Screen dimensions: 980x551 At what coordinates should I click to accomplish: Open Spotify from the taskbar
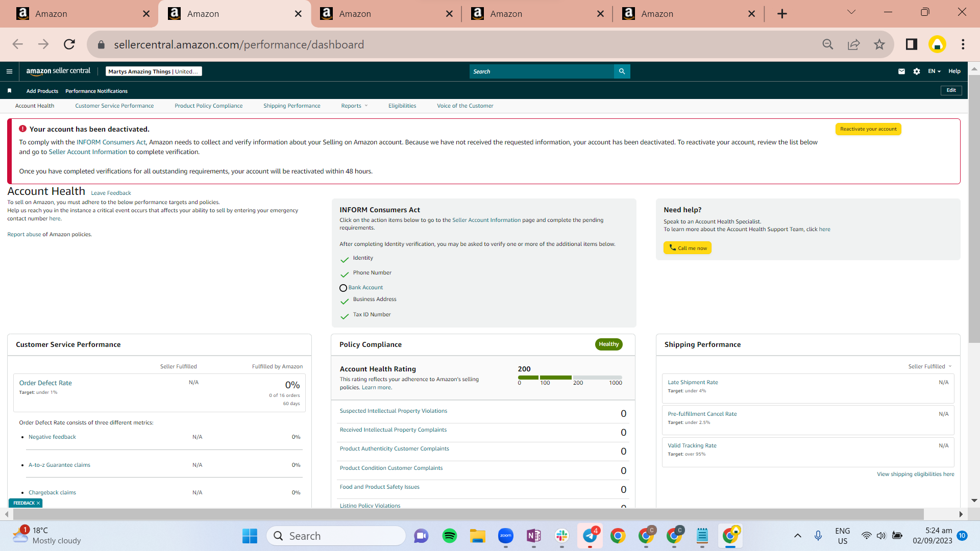click(x=450, y=536)
